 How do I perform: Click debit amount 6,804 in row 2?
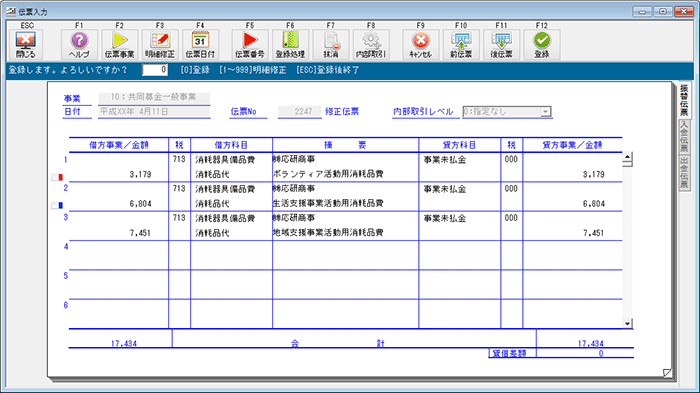[140, 204]
